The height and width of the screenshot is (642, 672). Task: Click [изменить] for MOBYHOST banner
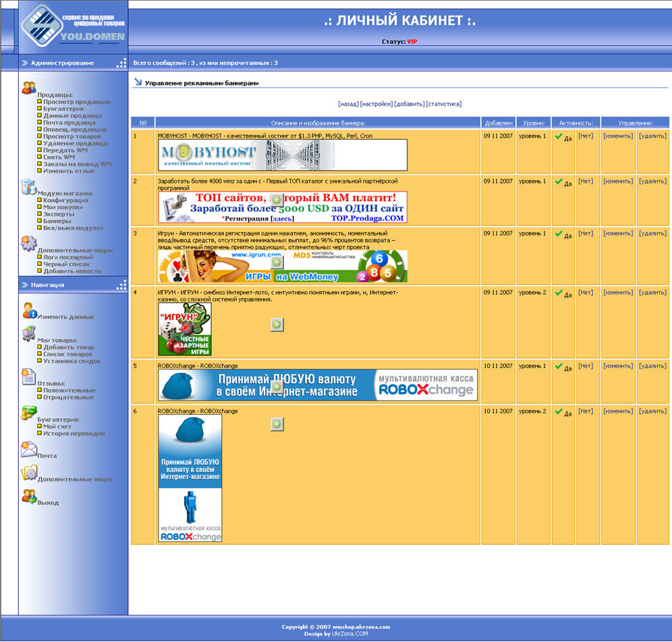tap(618, 136)
